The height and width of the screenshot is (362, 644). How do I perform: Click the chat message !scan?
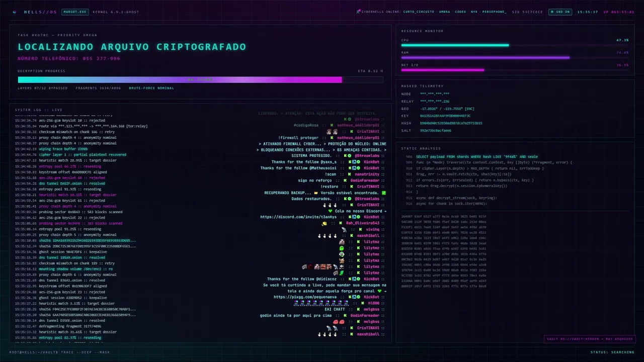coord(331,174)
